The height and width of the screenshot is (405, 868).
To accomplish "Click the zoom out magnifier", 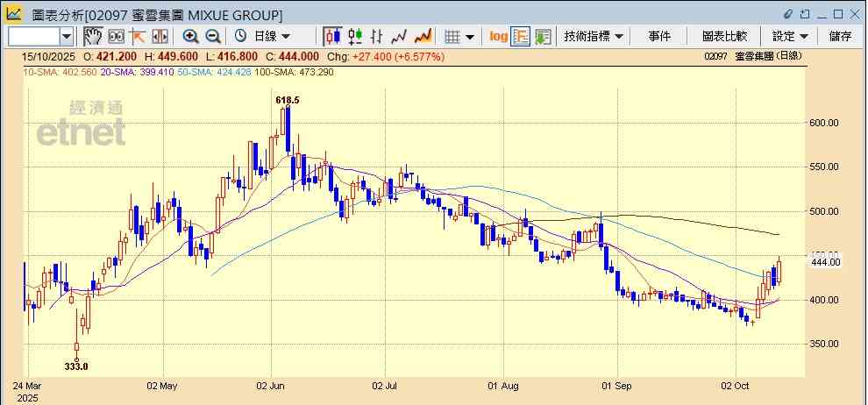I will tap(212, 36).
